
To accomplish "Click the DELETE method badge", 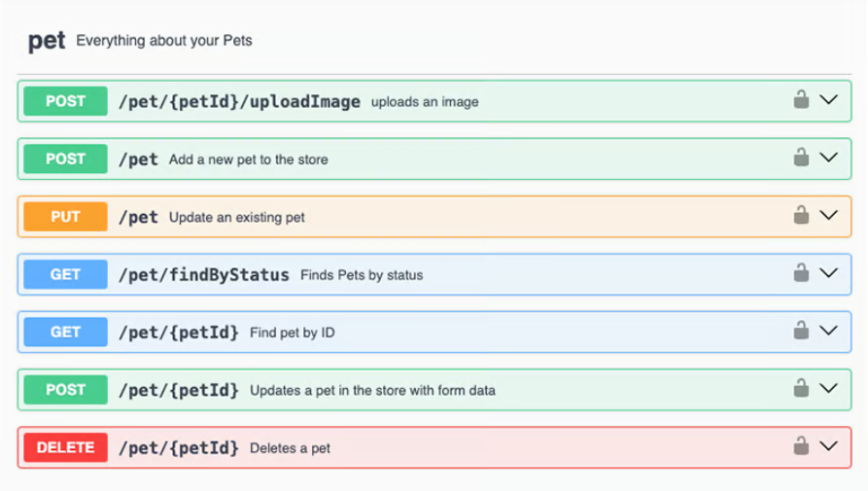I will [x=65, y=447].
